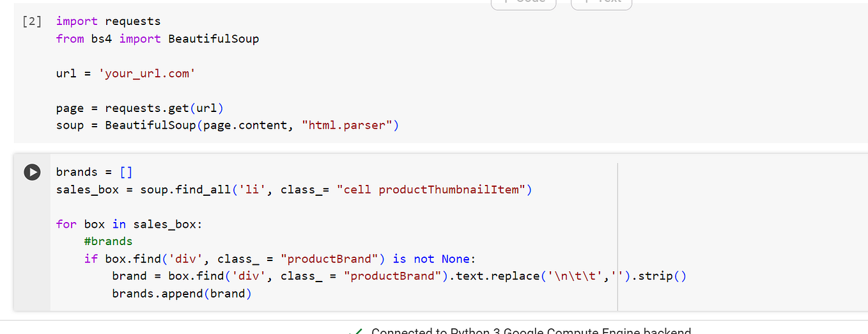
Task: Click the 'page = requests.get(url)' line
Action: point(140,108)
